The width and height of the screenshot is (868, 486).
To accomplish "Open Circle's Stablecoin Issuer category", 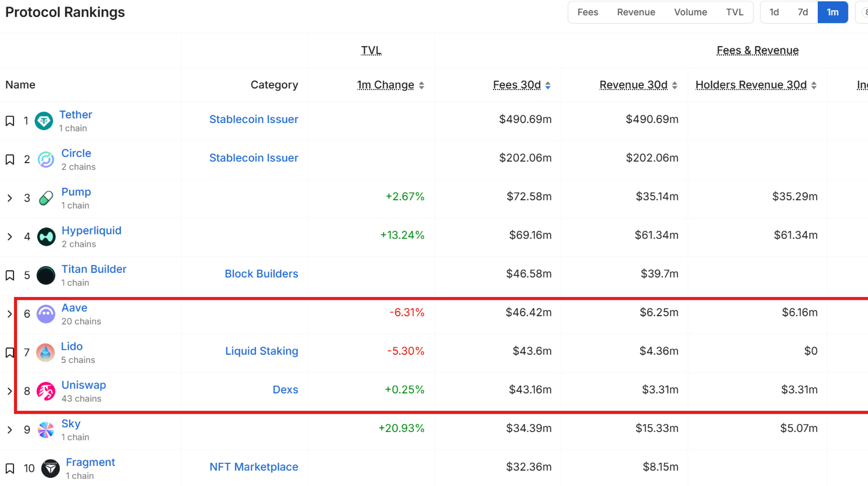I will (x=254, y=158).
